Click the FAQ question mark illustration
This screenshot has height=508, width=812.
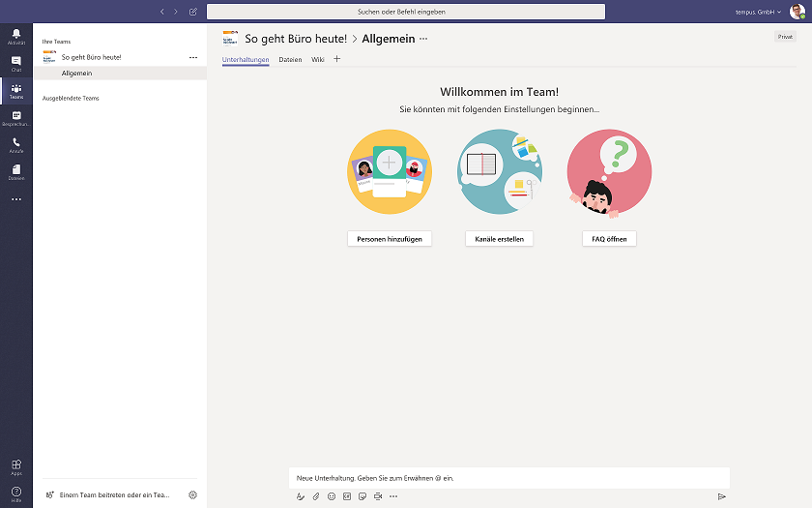(609, 172)
